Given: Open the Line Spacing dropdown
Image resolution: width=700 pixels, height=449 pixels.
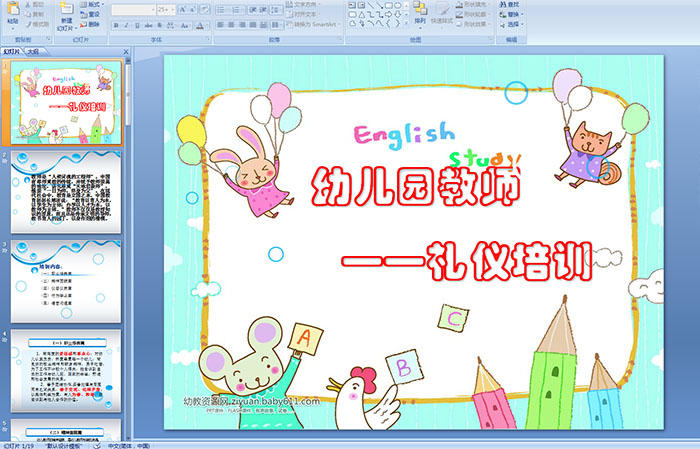Looking at the screenshot, I should click(x=277, y=9).
